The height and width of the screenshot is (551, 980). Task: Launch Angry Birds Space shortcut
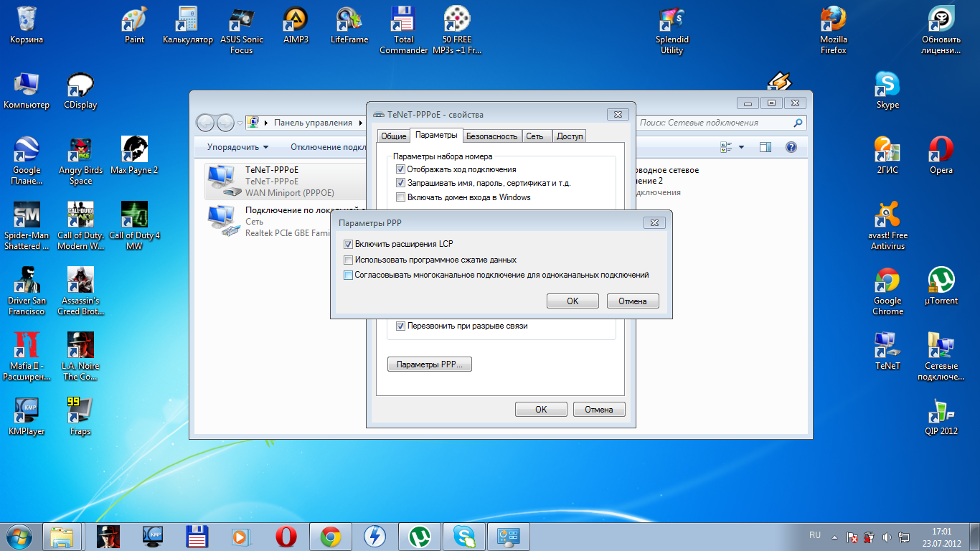tap(80, 161)
